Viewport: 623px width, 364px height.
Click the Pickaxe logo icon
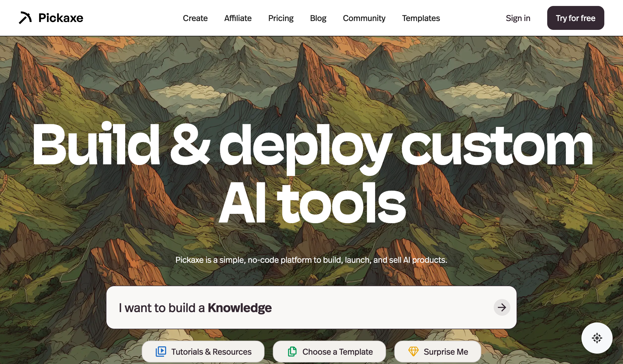click(x=25, y=18)
